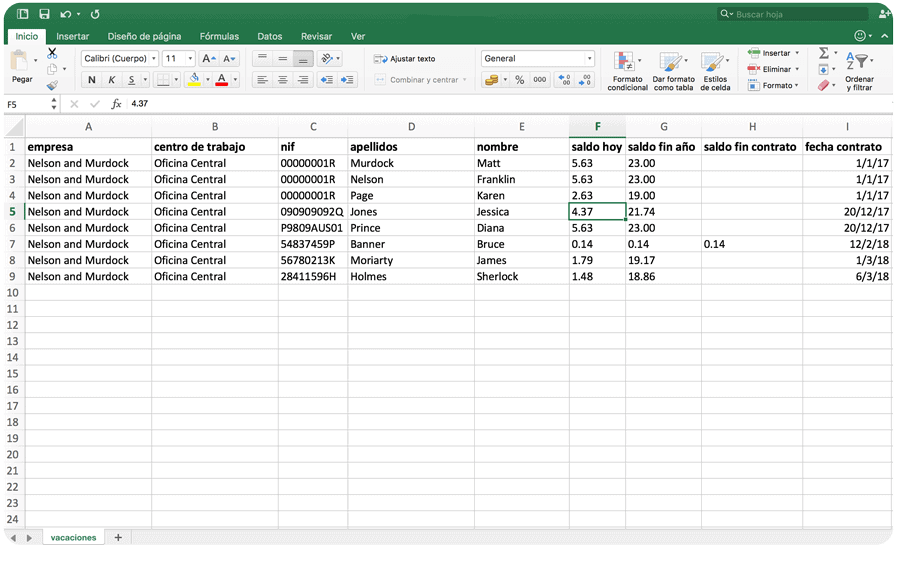Click the accounting currency coins icon
The width and height of the screenshot is (900, 563).
point(491,80)
